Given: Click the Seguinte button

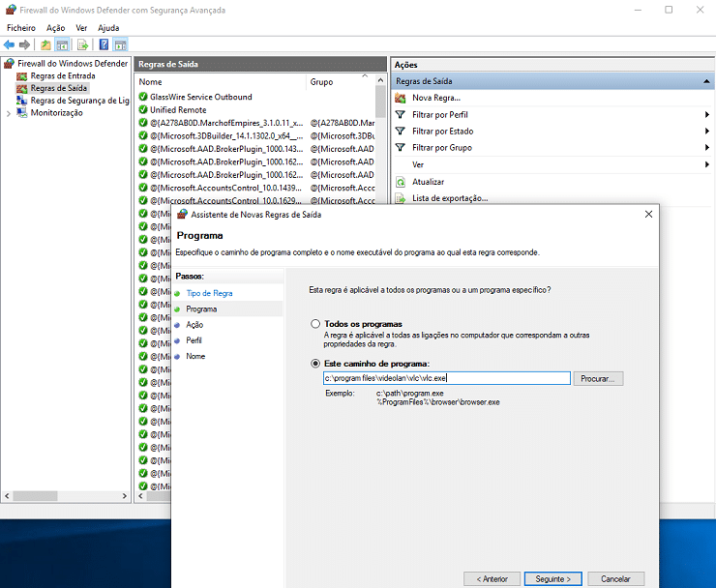Looking at the screenshot, I should click(x=553, y=578).
